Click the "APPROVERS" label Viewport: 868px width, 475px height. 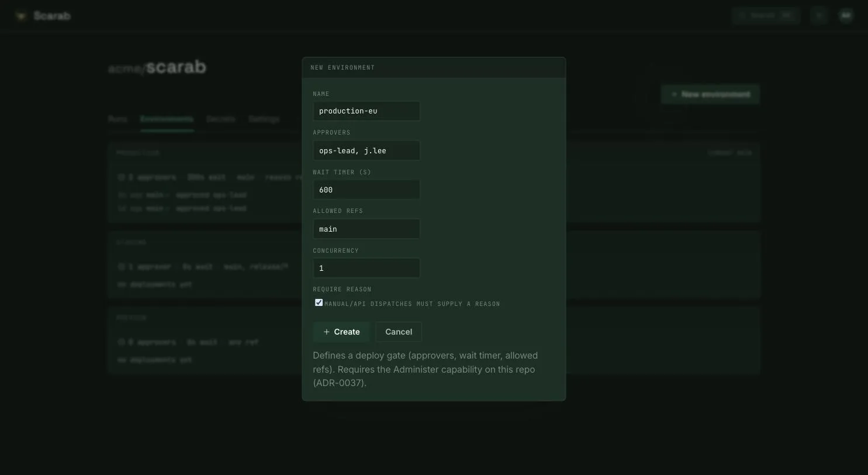click(x=331, y=133)
